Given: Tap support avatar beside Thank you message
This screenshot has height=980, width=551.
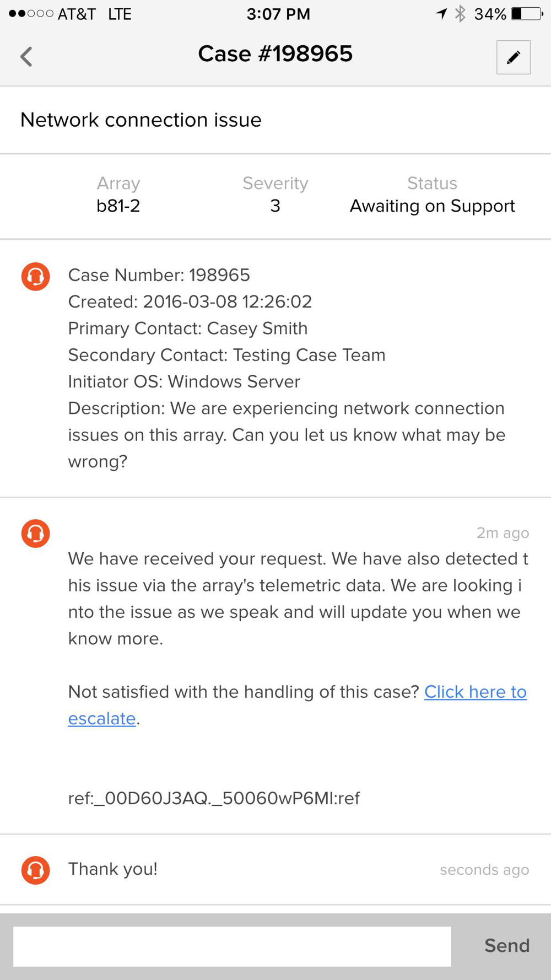Looking at the screenshot, I should click(36, 870).
